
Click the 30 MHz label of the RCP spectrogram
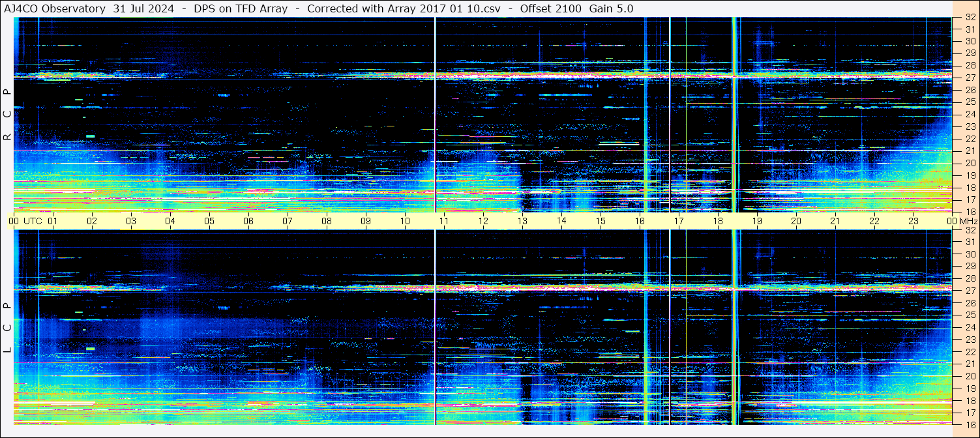pos(970,41)
